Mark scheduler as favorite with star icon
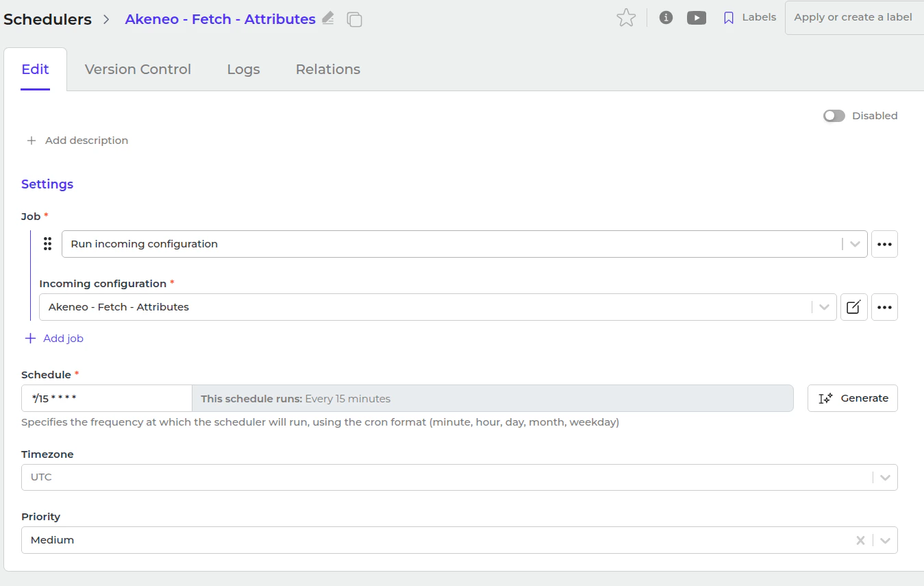The height and width of the screenshot is (586, 924). [626, 18]
